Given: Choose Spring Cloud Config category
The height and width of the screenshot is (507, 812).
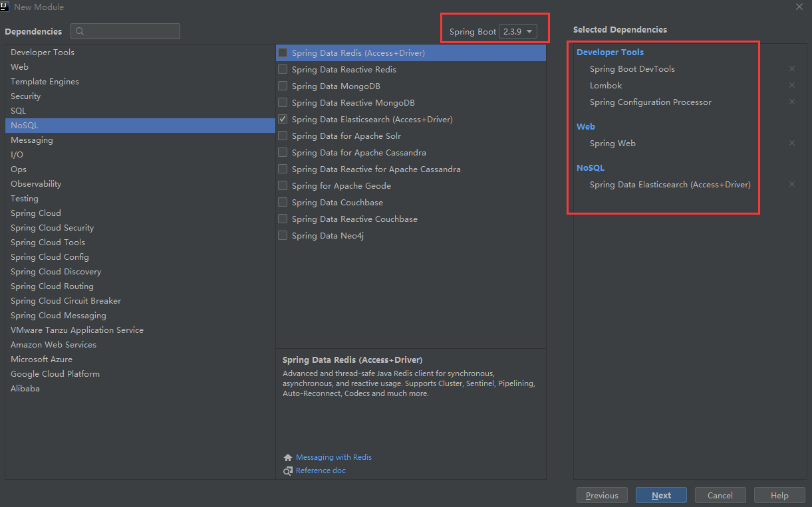Looking at the screenshot, I should [140, 256].
